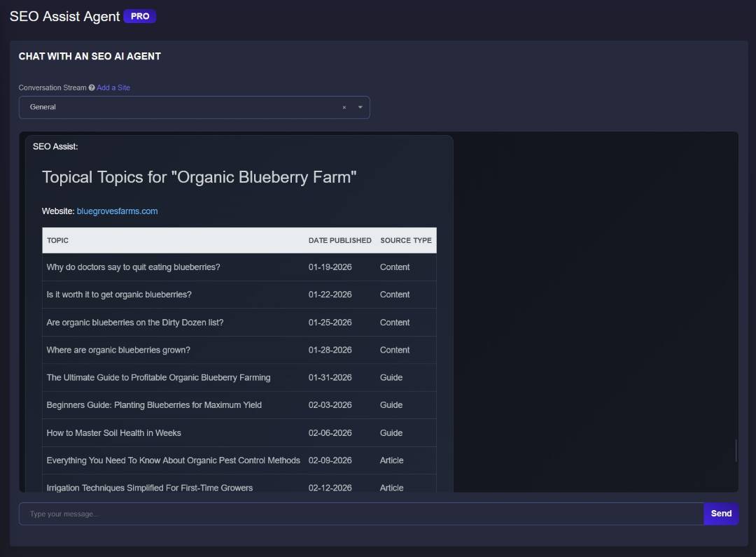Select 'Where are organic blueberries grown?' topic

[118, 350]
